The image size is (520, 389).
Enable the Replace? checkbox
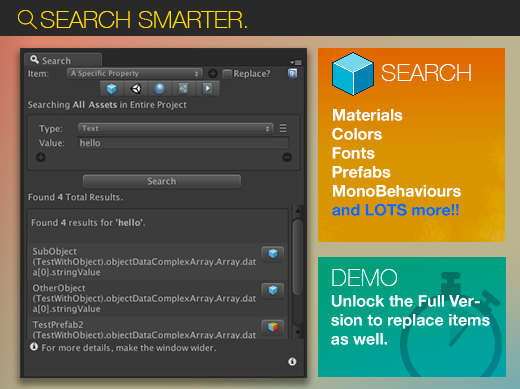tap(227, 74)
